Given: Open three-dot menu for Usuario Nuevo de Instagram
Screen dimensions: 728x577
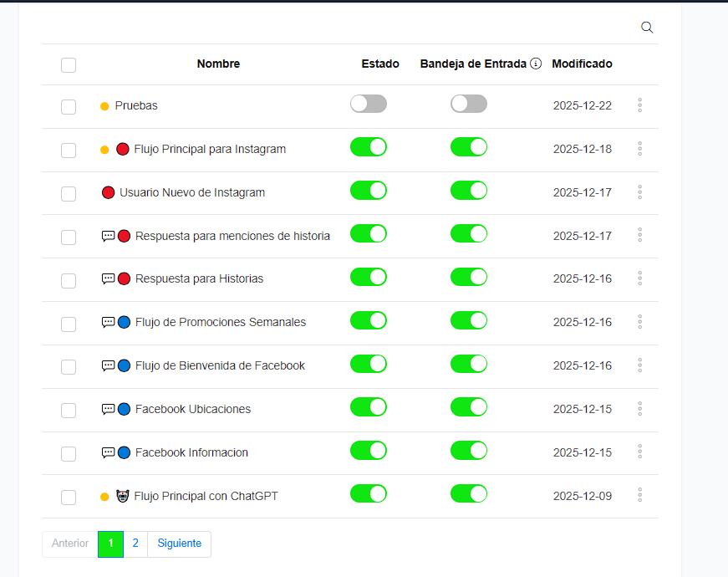Looking at the screenshot, I should click(x=639, y=192).
